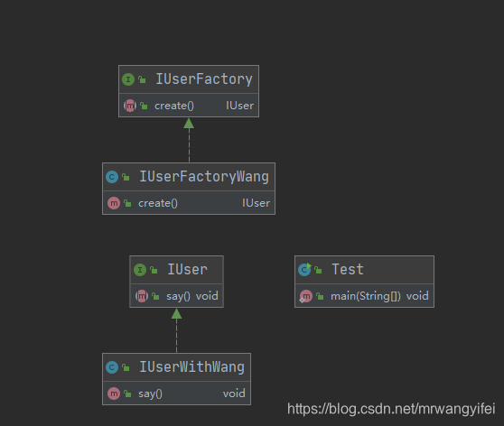Select the IUserFactory node title
This screenshot has width=504, height=426.
[x=204, y=79]
